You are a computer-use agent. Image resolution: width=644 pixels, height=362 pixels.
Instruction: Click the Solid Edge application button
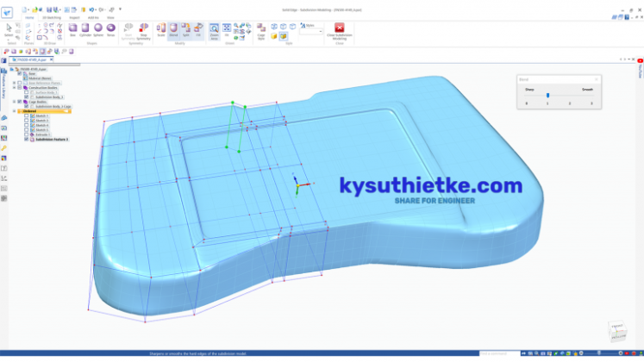[7, 12]
